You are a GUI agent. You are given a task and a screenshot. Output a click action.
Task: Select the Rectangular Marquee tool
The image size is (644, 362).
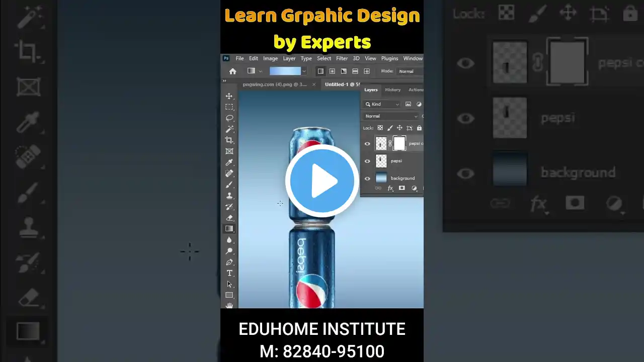(229, 107)
